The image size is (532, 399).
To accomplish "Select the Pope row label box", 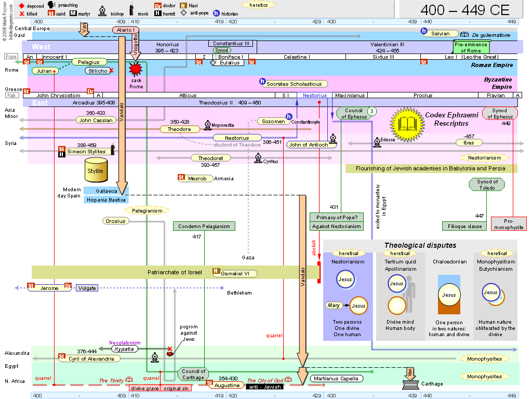I will coord(11,56).
